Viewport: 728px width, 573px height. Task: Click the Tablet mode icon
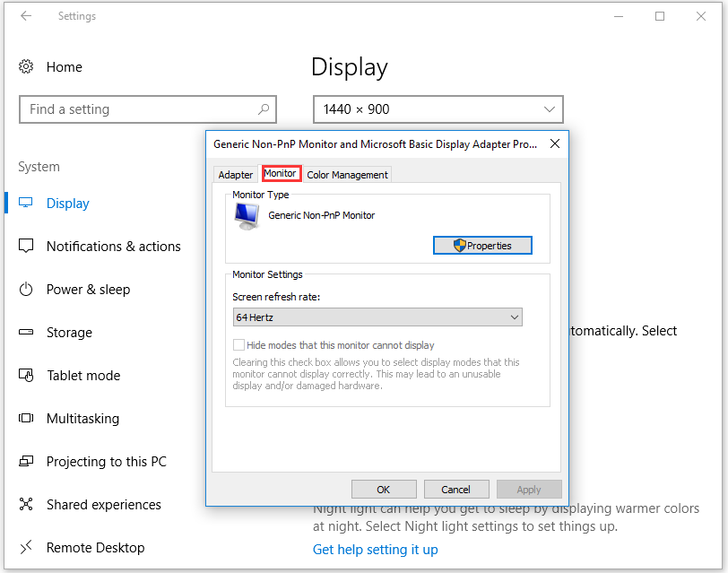[x=26, y=375]
